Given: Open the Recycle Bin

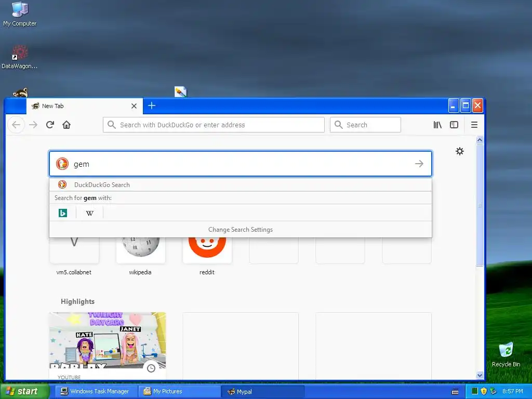Looking at the screenshot, I should click(506, 354).
